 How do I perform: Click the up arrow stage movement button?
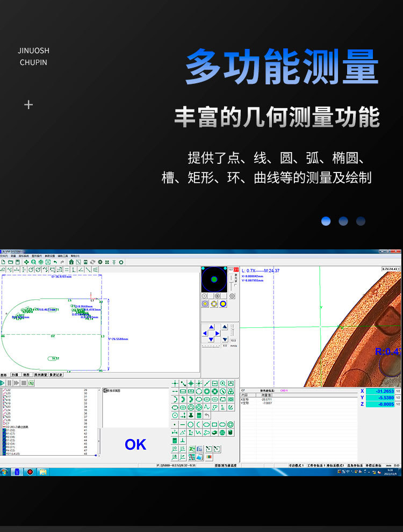[211, 327]
